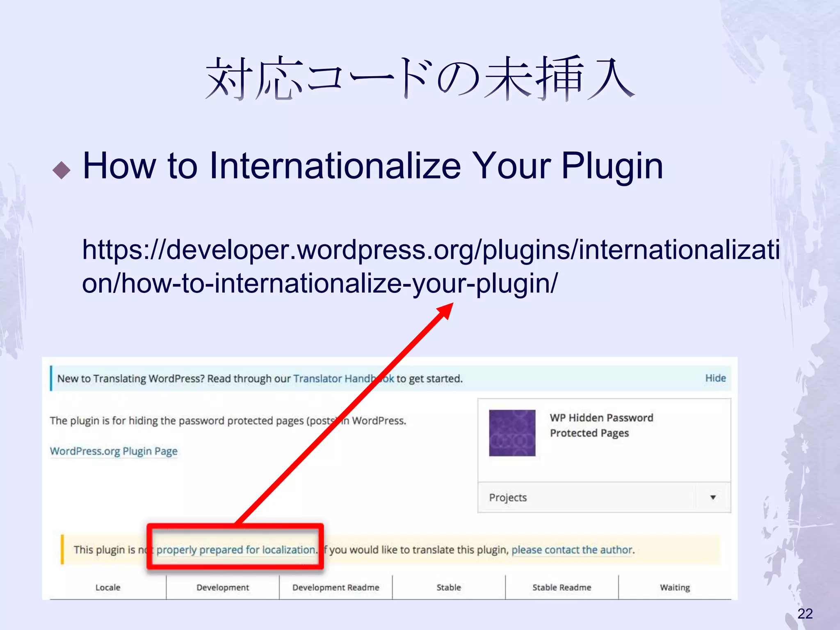Click 'please contact the author' link
Viewport: 840px width, 630px height.
[572, 550]
